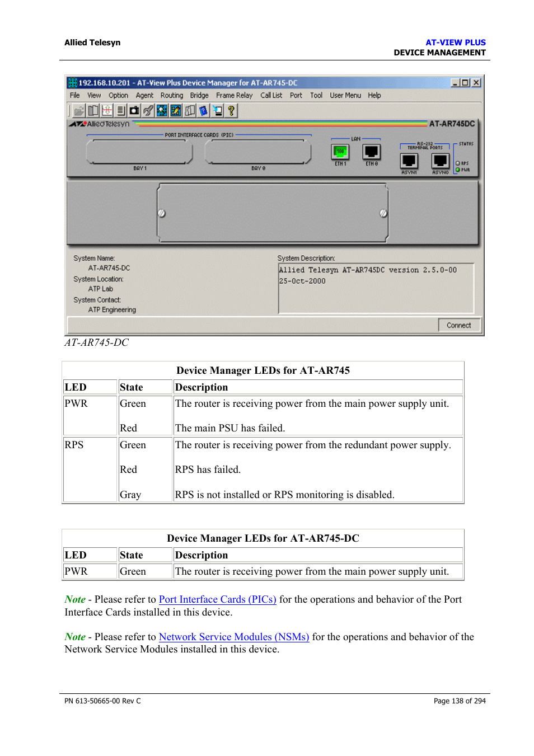
Task: Click the computer terminal toolbar icon
Action: (217, 111)
